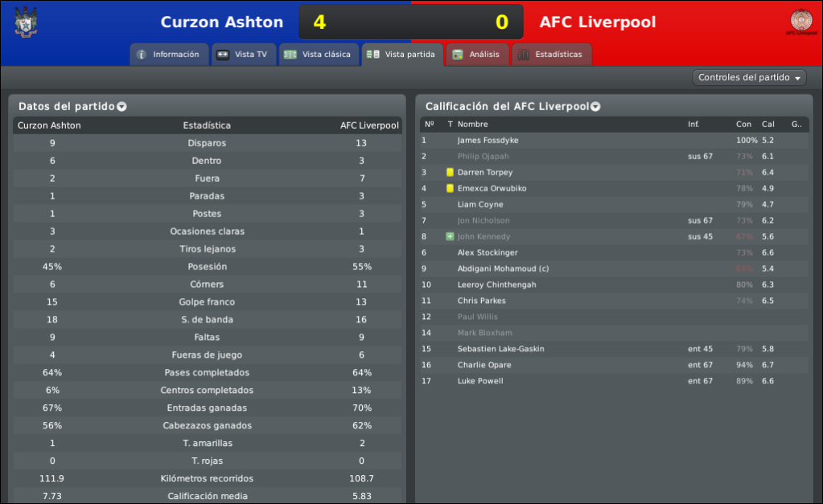Switch to the Estadísticas tab
Screen dimensions: 823x504
coord(551,55)
